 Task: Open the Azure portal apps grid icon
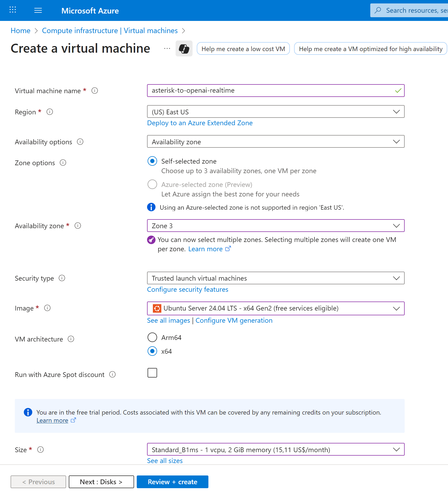13,10
